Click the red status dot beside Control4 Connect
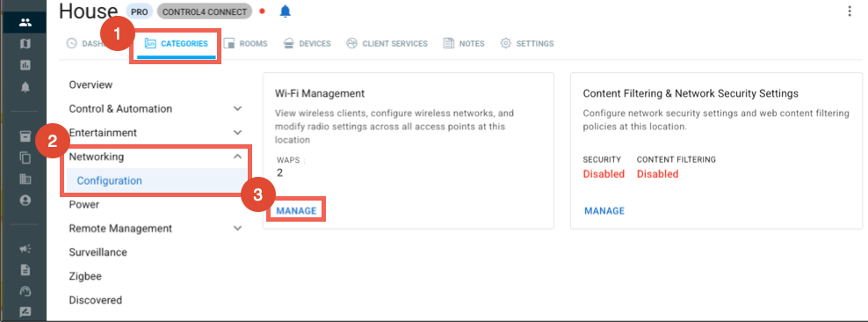The image size is (868, 322). tap(263, 11)
